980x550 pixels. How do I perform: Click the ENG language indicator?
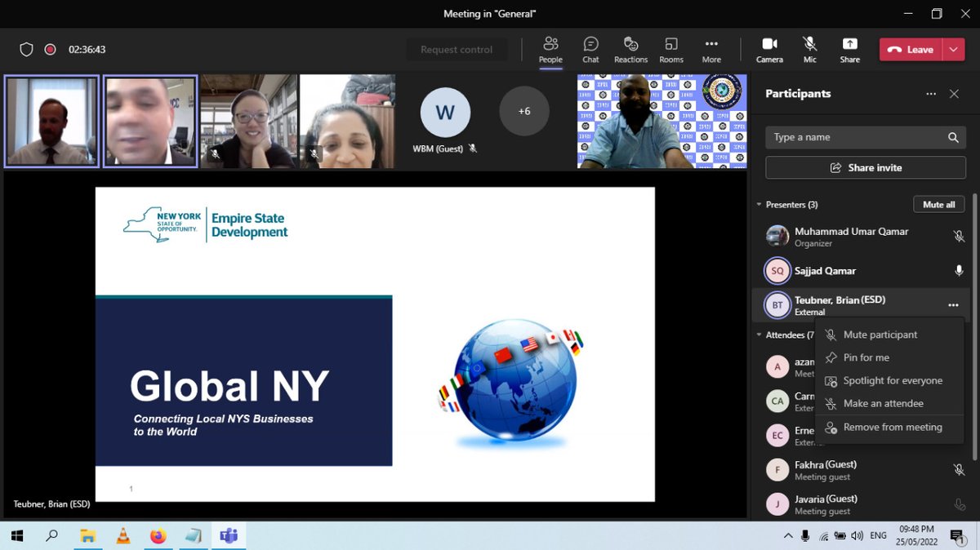[x=879, y=536]
